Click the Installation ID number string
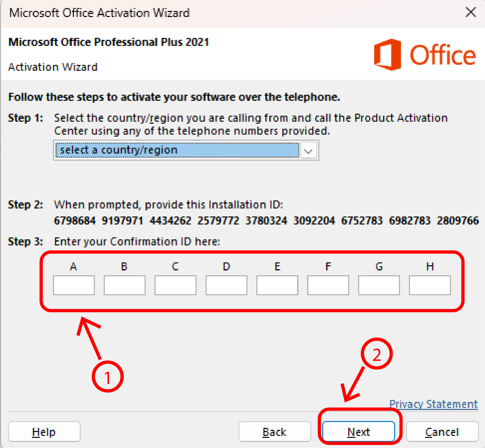485x448 pixels. click(x=266, y=221)
